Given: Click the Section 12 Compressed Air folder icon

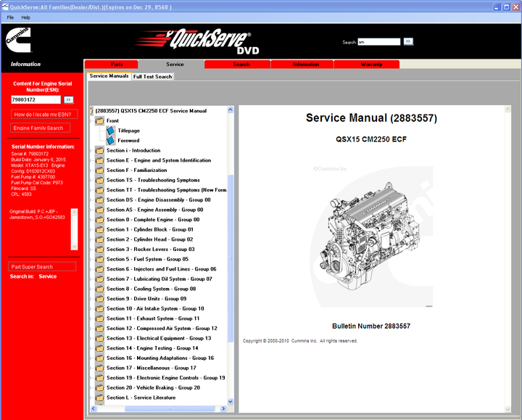Looking at the screenshot, I should (99, 328).
